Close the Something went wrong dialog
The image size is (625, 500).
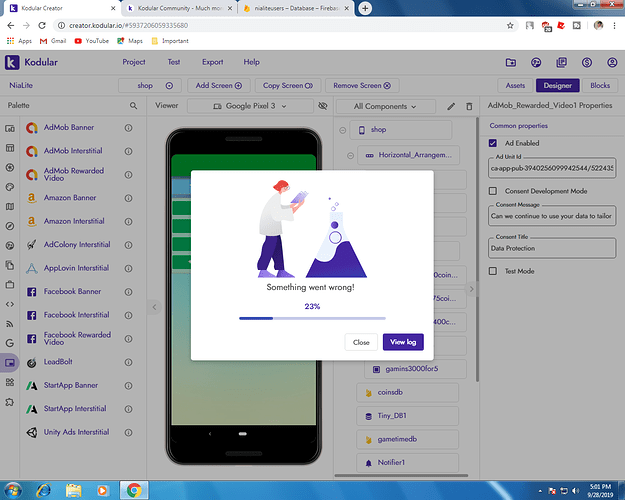(361, 342)
